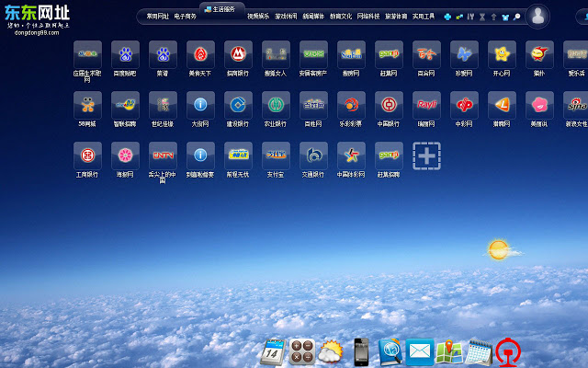Click the up arrow toolbar icon
Image resolution: width=588 pixels, height=368 pixels.
coord(494,17)
